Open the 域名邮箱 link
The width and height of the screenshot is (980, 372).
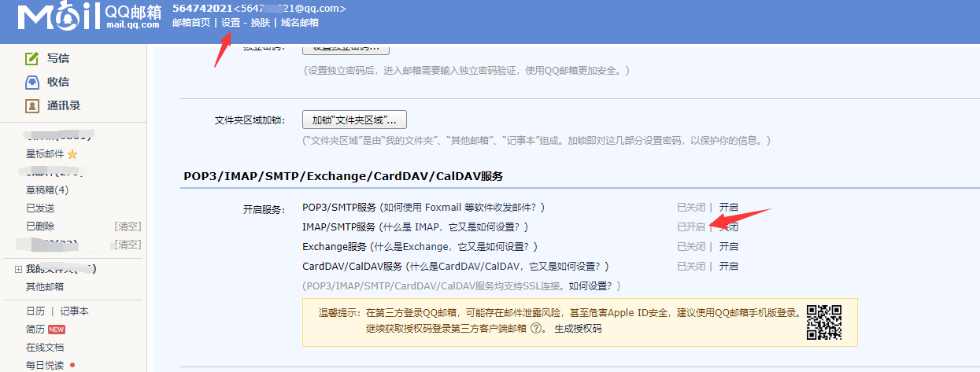[x=300, y=23]
